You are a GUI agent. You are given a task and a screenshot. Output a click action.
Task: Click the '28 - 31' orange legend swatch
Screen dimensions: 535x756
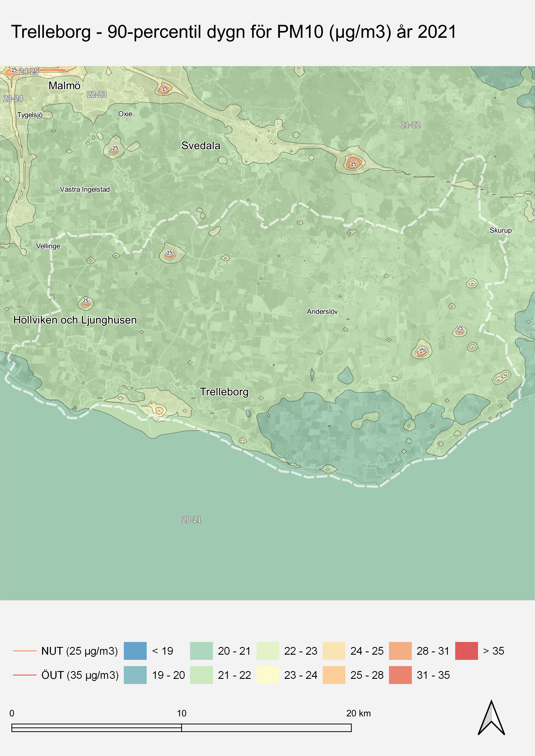pyautogui.click(x=400, y=651)
